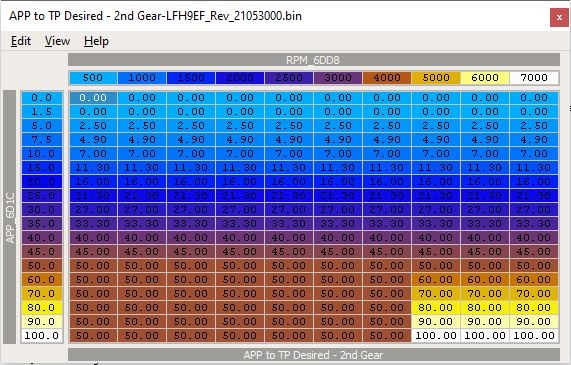
Task: Select APP row header 100.0
Action: (x=42, y=335)
